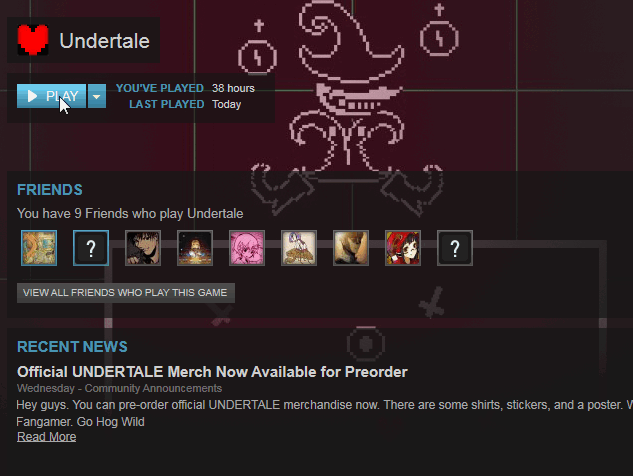Image resolution: width=633 pixels, height=476 pixels.
Task: Open the first friend avatar with orange artwork
Action: (x=39, y=248)
